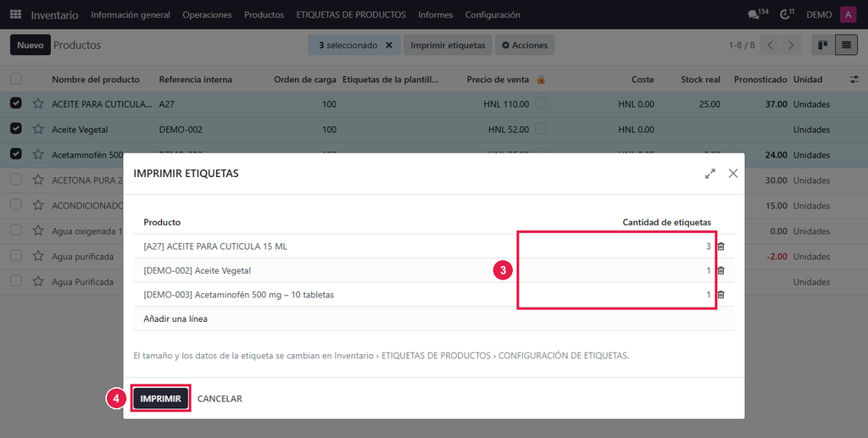Click the Imprimir etiquetas toolbar button
868x438 pixels.
click(x=448, y=46)
